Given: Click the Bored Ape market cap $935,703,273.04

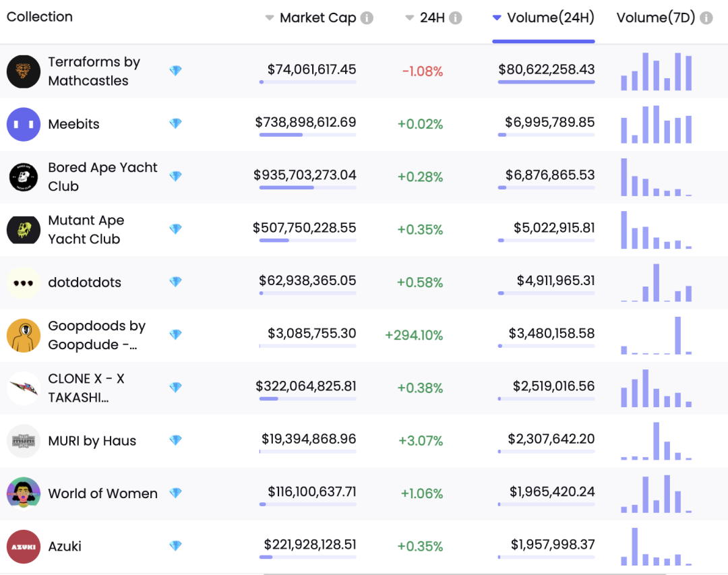Looking at the screenshot, I should [305, 175].
